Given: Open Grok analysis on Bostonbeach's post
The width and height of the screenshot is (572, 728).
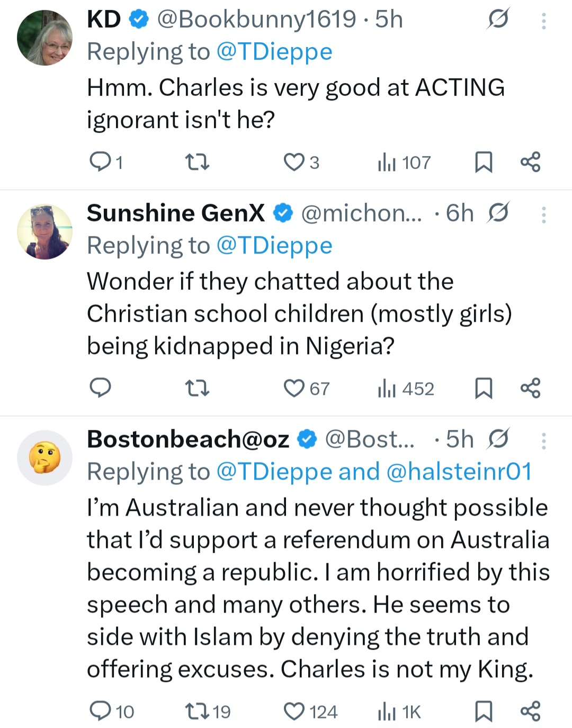Looking at the screenshot, I should (498, 438).
